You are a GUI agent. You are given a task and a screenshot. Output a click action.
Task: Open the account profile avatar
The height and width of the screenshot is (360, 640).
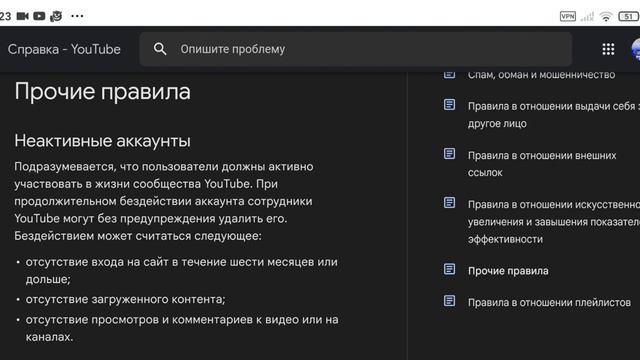pos(636,49)
